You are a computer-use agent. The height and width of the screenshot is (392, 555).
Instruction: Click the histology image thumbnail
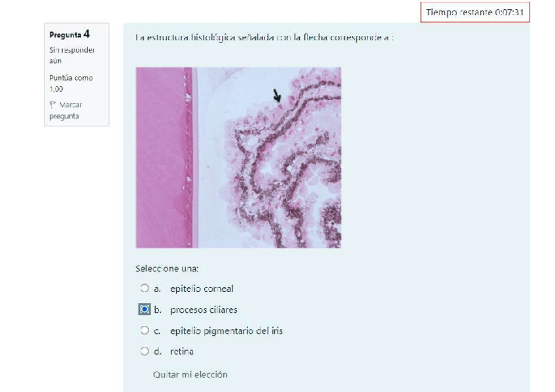[239, 158]
